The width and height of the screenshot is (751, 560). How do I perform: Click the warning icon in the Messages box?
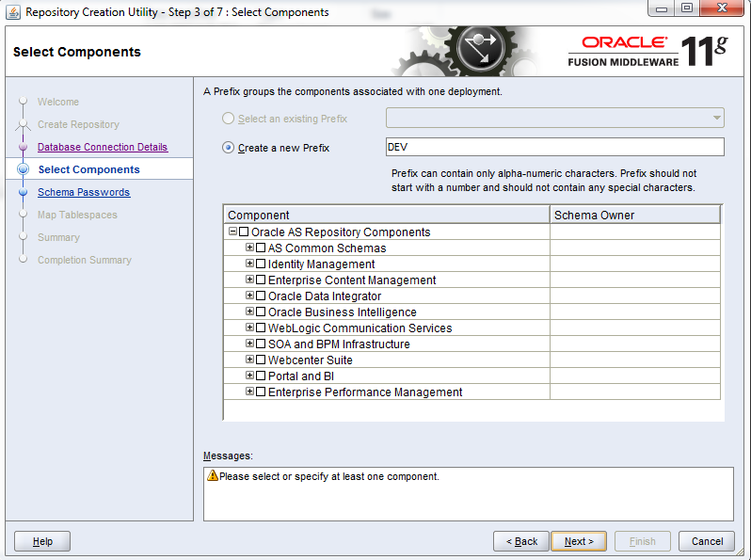(x=213, y=475)
